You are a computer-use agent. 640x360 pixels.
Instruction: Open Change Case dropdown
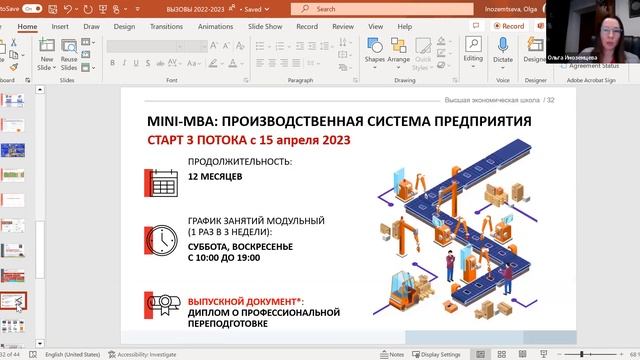[x=193, y=63]
